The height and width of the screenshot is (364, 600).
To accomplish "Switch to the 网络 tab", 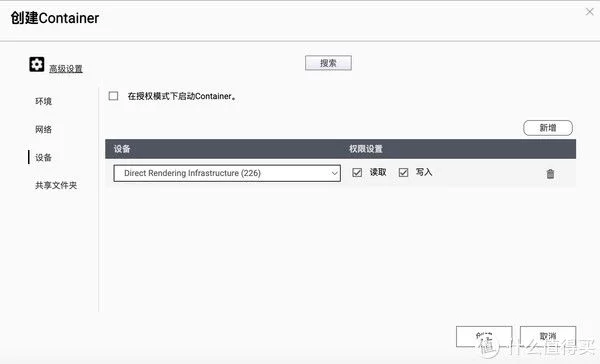I will 44,129.
